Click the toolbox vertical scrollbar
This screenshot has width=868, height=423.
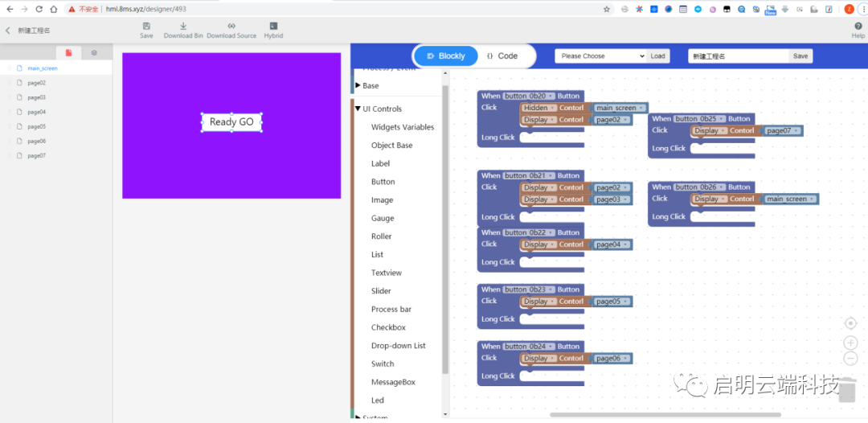point(445,230)
